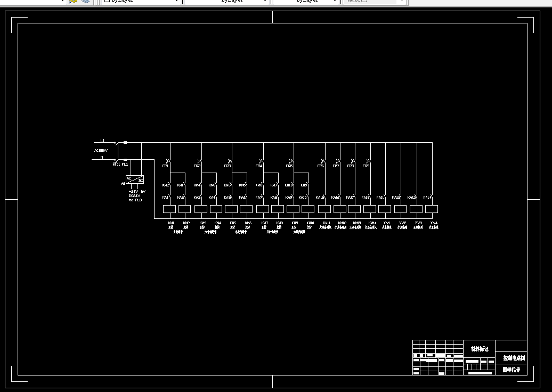Select the FU1 fuse label

point(125,165)
